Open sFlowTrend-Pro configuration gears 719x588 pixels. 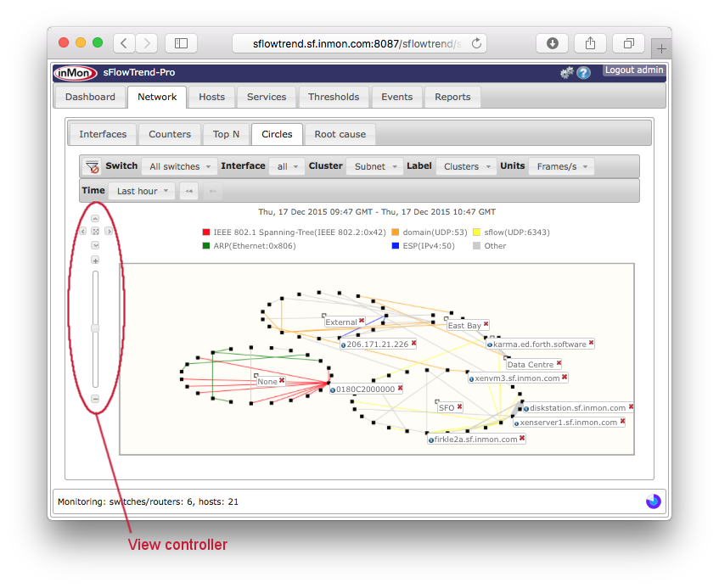[567, 72]
